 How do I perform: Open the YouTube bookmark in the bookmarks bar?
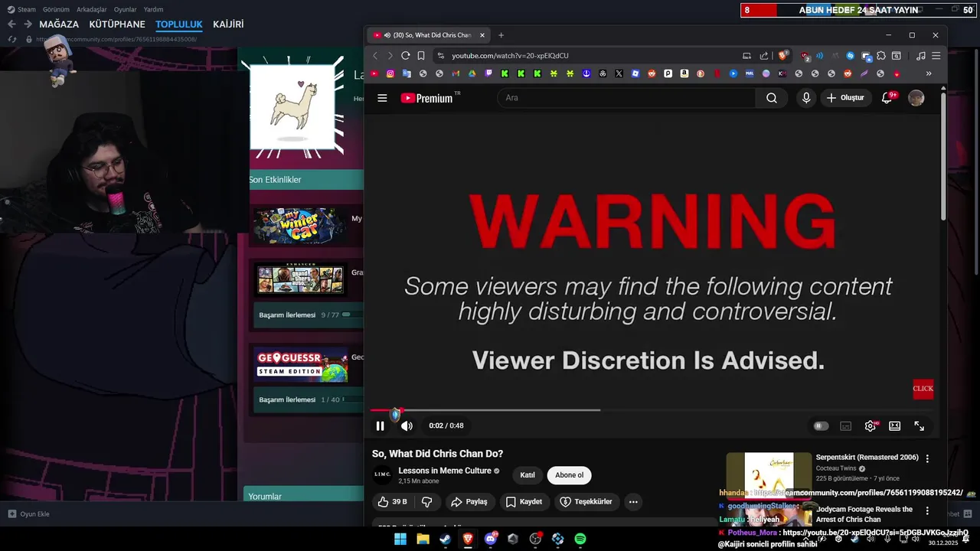point(374,73)
